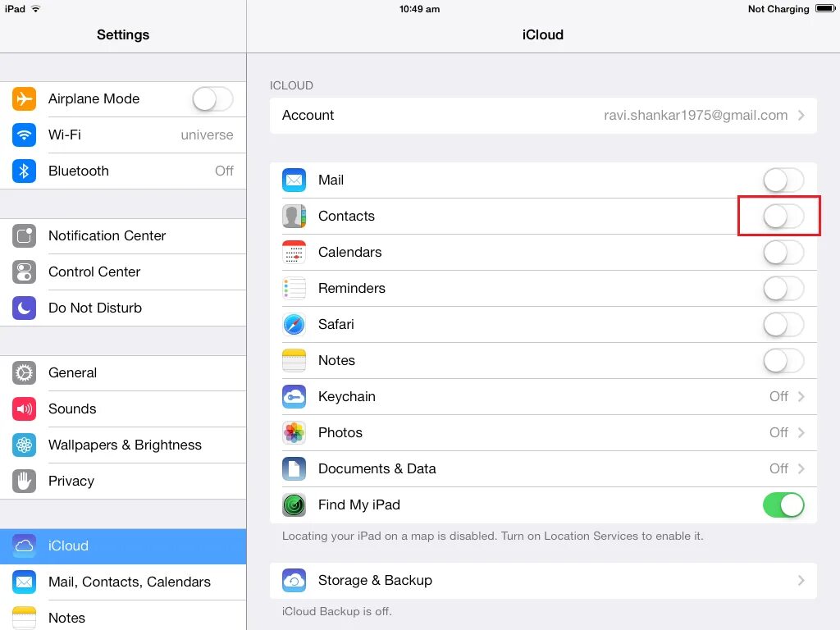The image size is (840, 630).
Task: Tap the Bluetooth icon in sidebar
Action: tap(24, 171)
